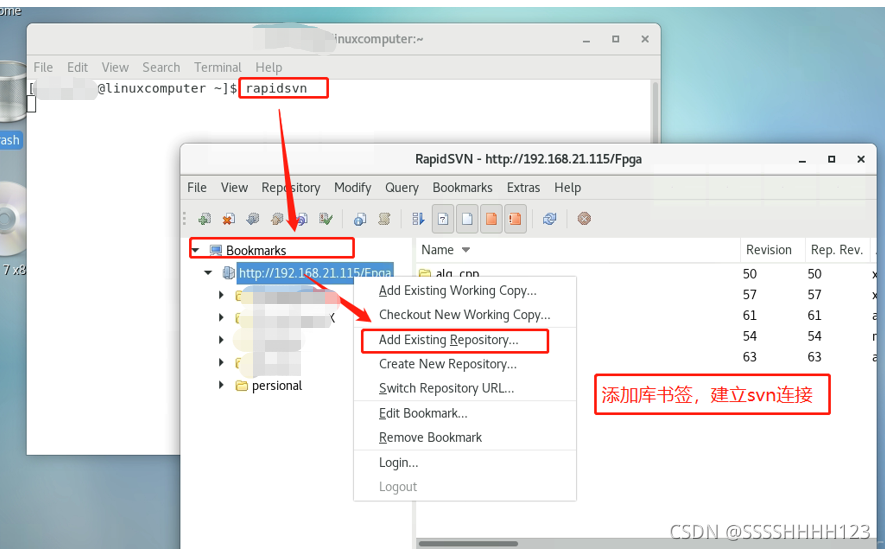
Task: Click the repository globe icon beside the URL
Action: [229, 273]
